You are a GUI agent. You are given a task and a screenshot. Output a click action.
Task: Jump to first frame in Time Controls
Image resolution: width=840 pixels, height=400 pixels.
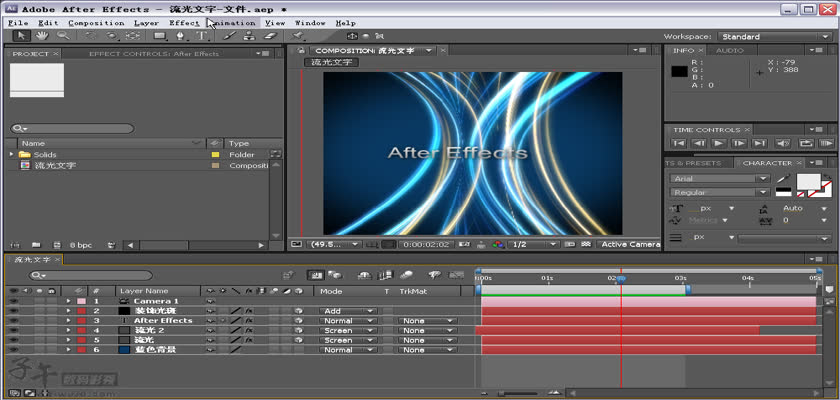678,143
